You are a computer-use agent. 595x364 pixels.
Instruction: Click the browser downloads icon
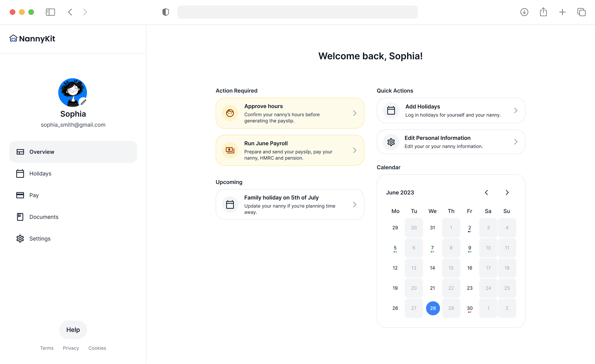tap(524, 12)
